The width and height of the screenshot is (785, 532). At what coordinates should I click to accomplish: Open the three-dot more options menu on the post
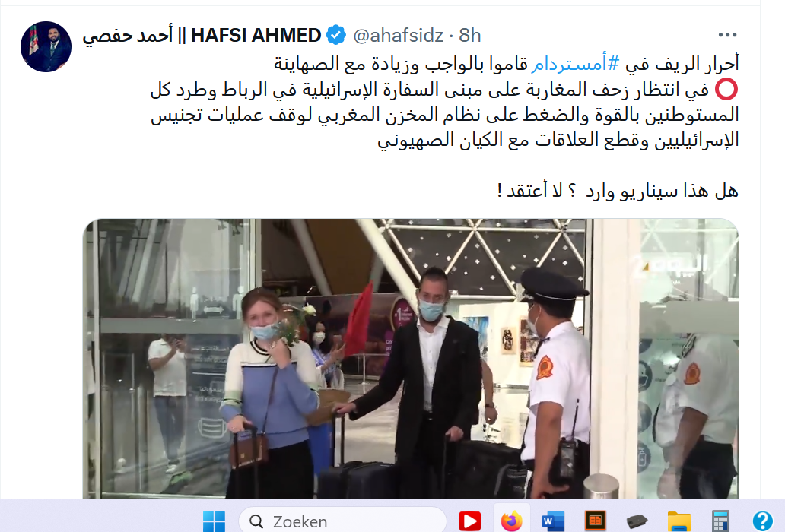pyautogui.click(x=727, y=35)
